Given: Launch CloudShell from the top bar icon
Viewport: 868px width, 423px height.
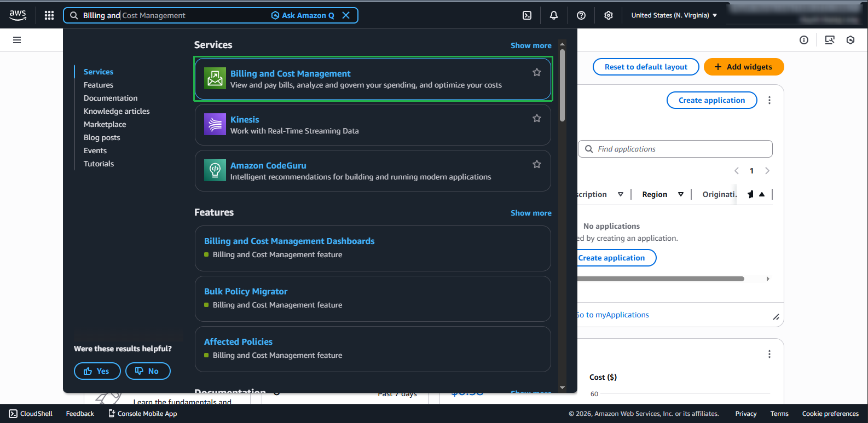Looking at the screenshot, I should click(527, 15).
